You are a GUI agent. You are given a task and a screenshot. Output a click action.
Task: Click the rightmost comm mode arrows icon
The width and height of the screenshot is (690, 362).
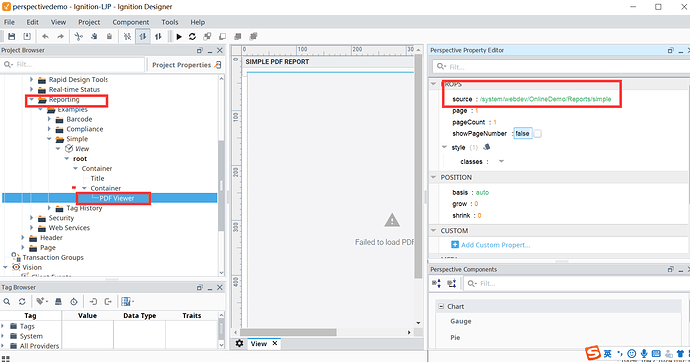coord(158,37)
